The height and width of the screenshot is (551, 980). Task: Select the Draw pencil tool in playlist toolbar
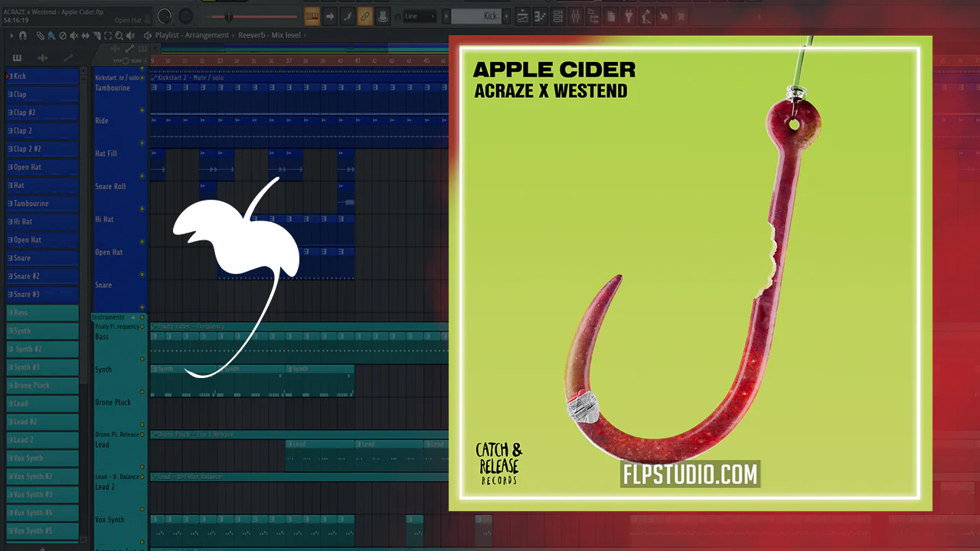41,35
